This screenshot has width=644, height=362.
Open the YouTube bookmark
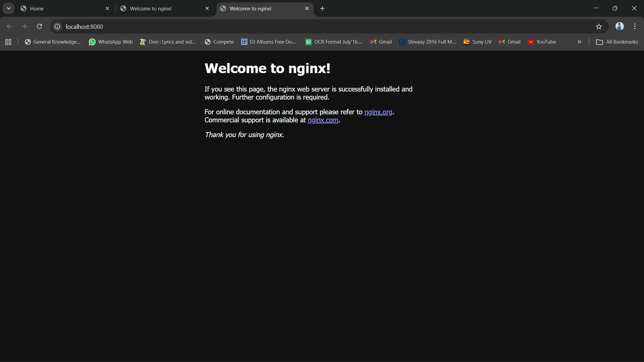542,42
